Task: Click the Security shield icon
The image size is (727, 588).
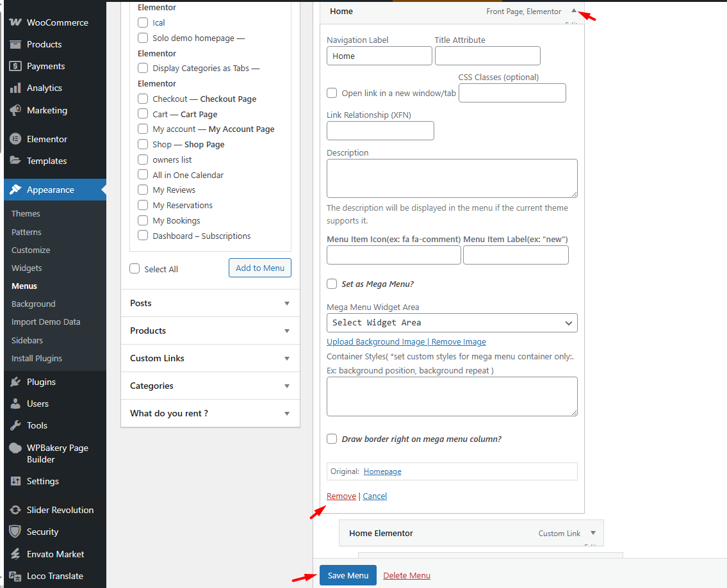Action: click(15, 532)
